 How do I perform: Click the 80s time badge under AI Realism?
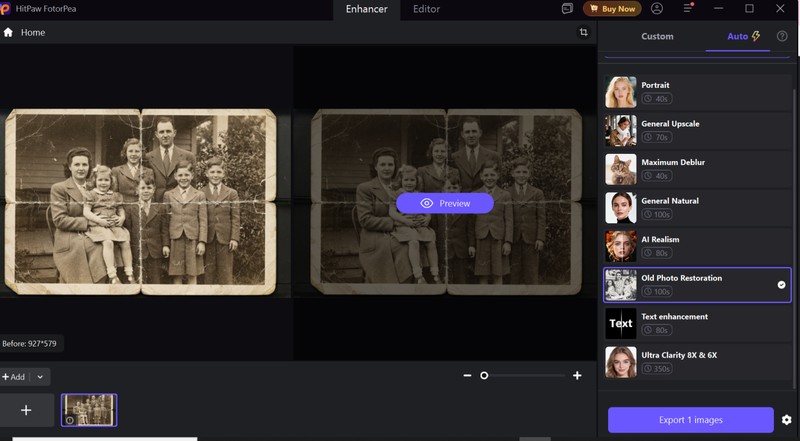point(657,253)
